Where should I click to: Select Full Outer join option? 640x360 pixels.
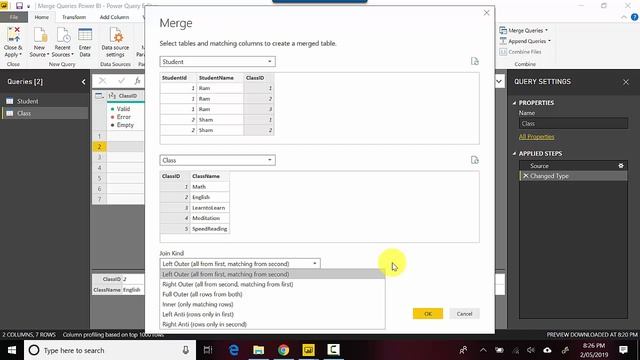click(x=272, y=294)
